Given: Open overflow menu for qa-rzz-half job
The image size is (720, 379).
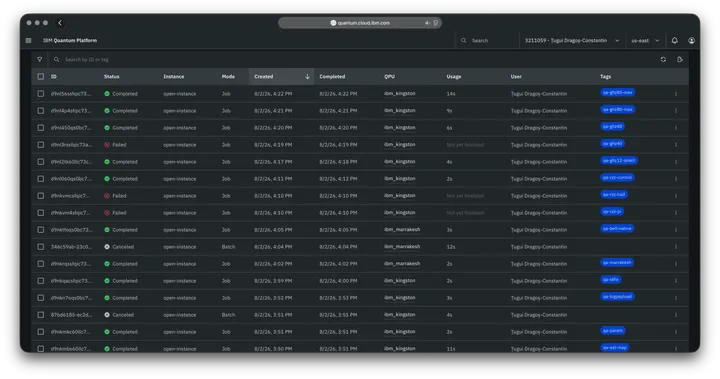Looking at the screenshot, I should tap(676, 196).
